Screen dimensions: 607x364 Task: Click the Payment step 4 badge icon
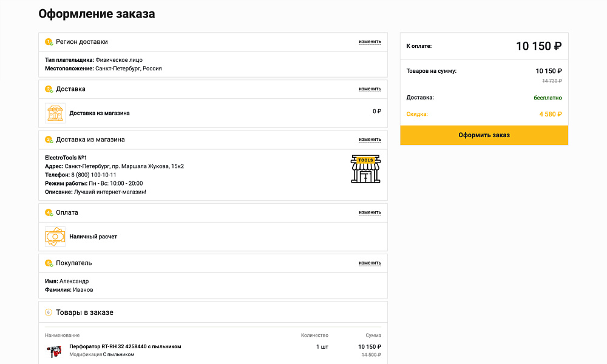pyautogui.click(x=49, y=213)
